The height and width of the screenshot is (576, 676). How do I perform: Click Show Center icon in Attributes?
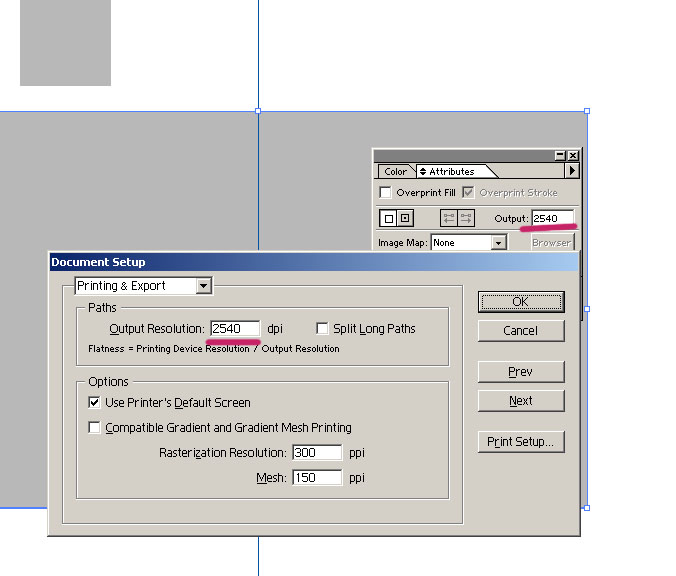pos(405,218)
